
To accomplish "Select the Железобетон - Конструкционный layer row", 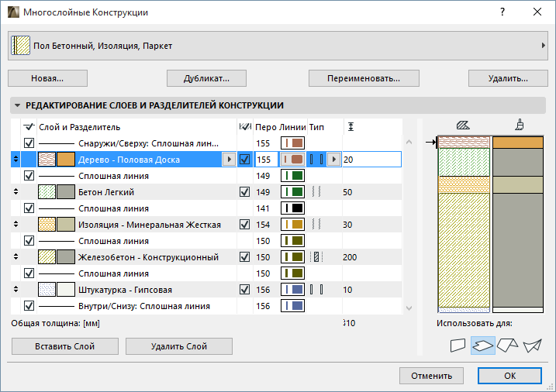I will click(206, 257).
